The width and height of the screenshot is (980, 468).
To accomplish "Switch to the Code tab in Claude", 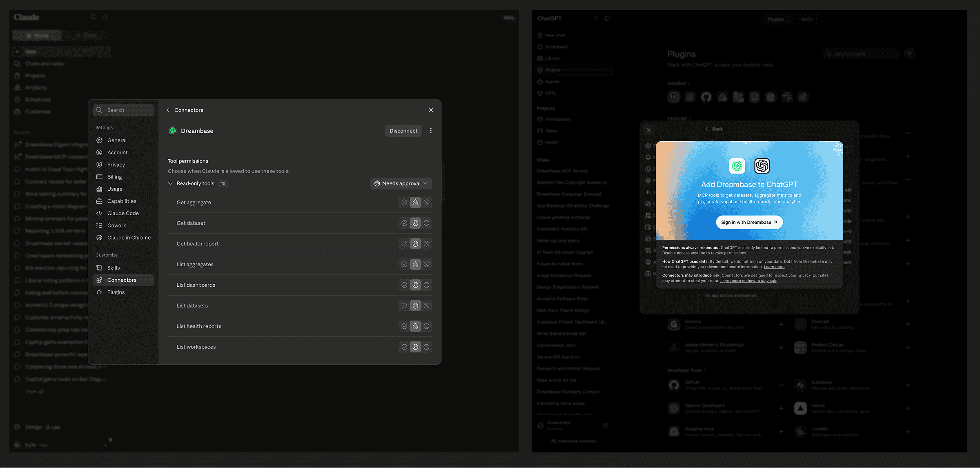I will [x=86, y=36].
